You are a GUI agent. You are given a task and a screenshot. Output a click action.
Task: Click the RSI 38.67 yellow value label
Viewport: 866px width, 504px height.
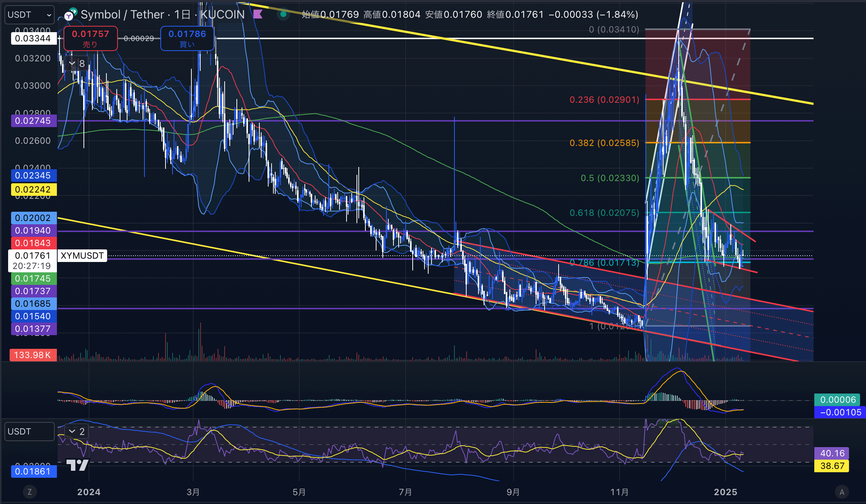pyautogui.click(x=832, y=466)
